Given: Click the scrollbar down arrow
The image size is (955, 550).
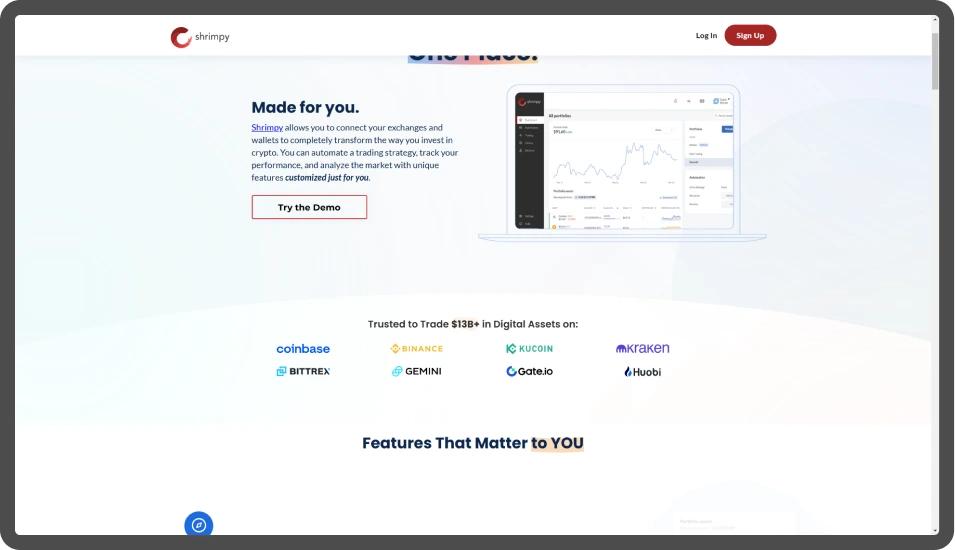Looking at the screenshot, I should pyautogui.click(x=935, y=531).
